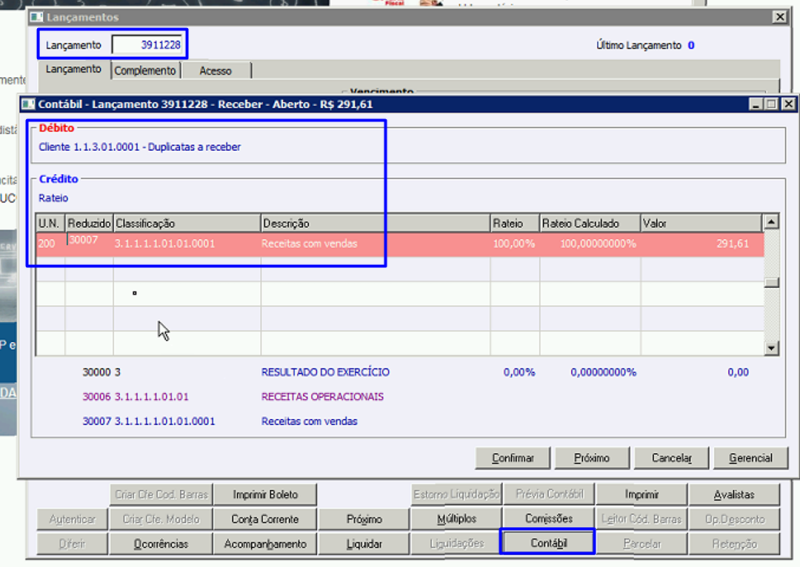Screen dimensions: 800x567
Task: Click the RECEITAS OPERACIONAIS text
Action: coord(322,397)
